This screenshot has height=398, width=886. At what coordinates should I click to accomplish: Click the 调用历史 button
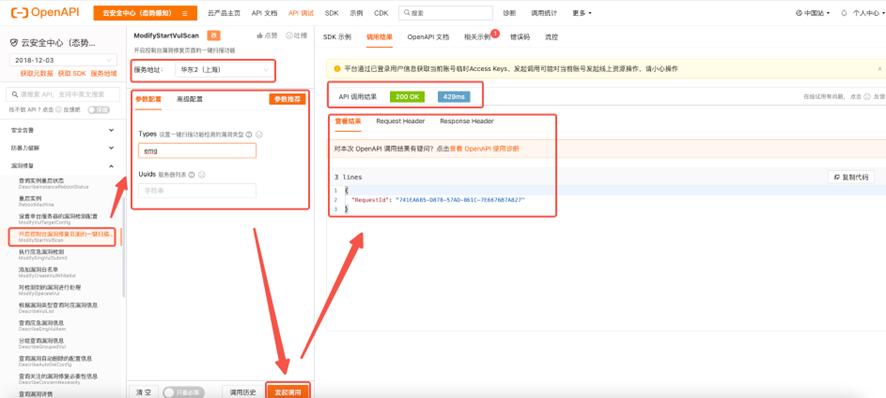click(242, 392)
